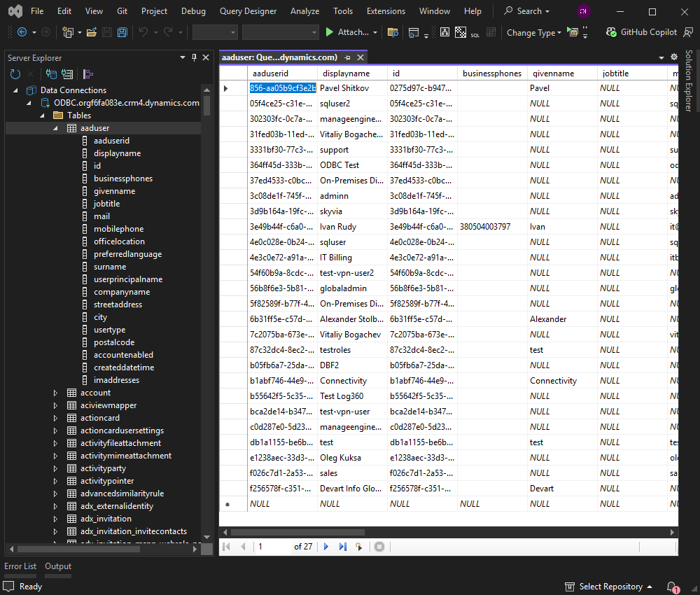Click the Save All toolbar icon
The image size is (700, 595).
coord(122,32)
